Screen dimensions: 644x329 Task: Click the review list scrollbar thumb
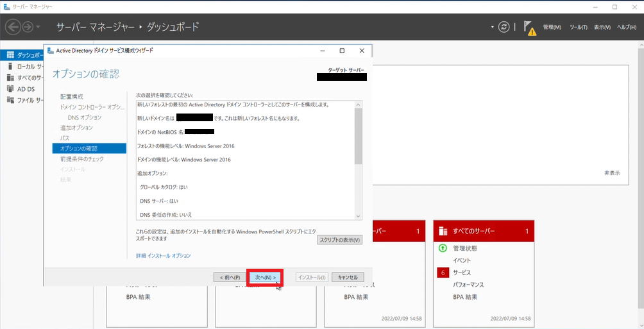359,137
